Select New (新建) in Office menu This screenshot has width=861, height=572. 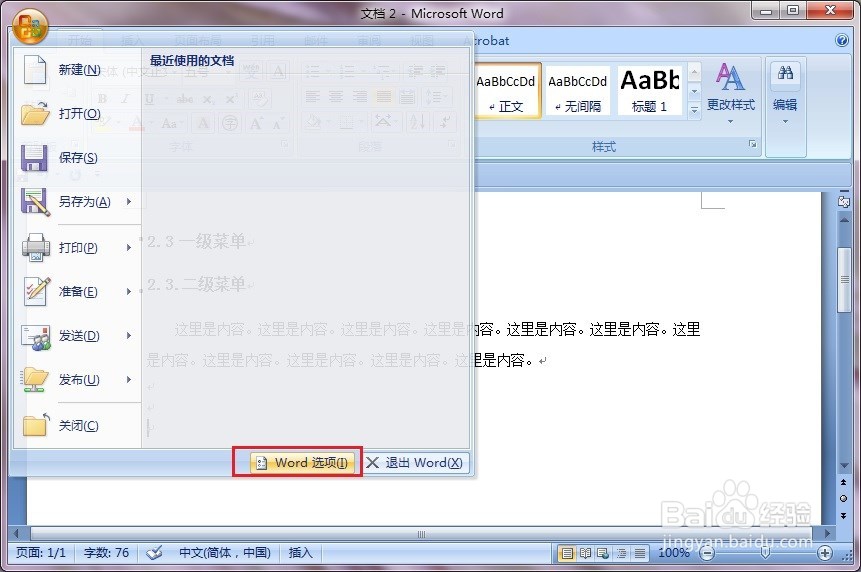(77, 70)
